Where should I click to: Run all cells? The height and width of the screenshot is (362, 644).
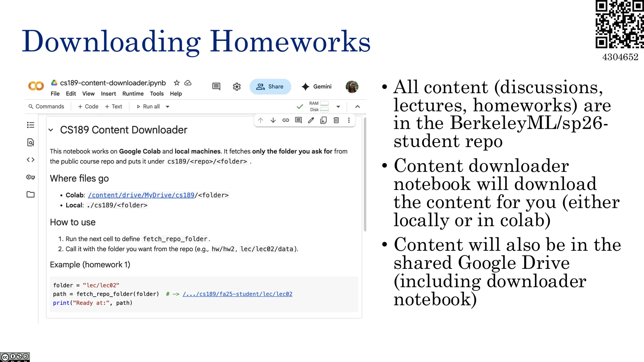148,107
